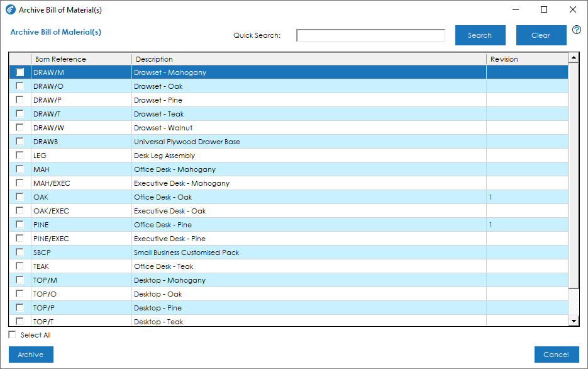Click the scrollbar up arrow
Viewport: 588px width, 369px height.
[x=574, y=57]
